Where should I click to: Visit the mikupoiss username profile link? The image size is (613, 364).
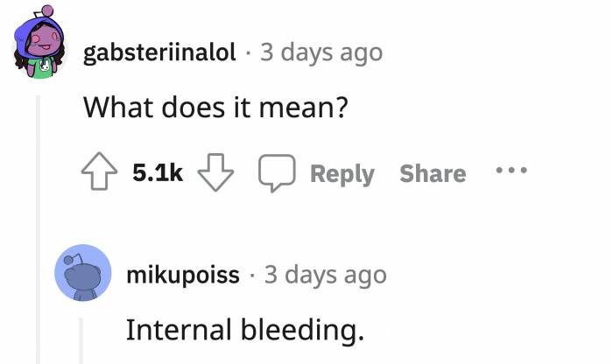coord(183,275)
